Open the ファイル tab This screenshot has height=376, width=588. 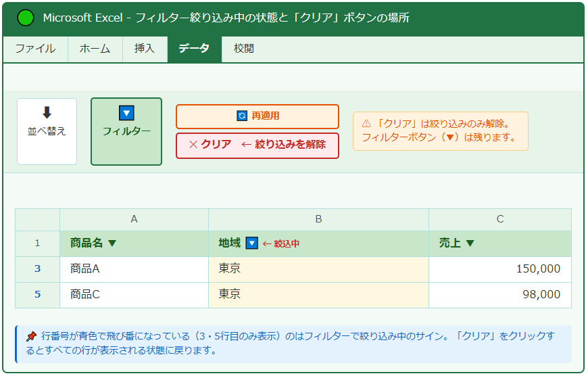(35, 49)
